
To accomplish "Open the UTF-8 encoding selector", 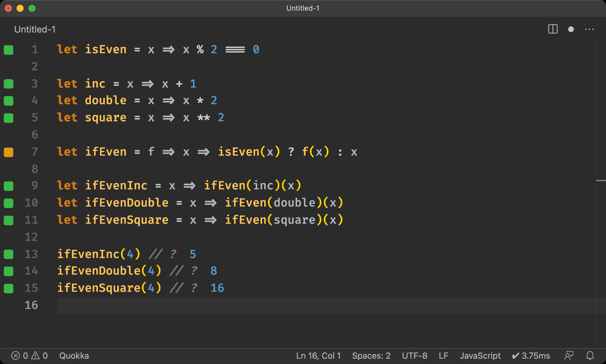I will [x=414, y=355].
